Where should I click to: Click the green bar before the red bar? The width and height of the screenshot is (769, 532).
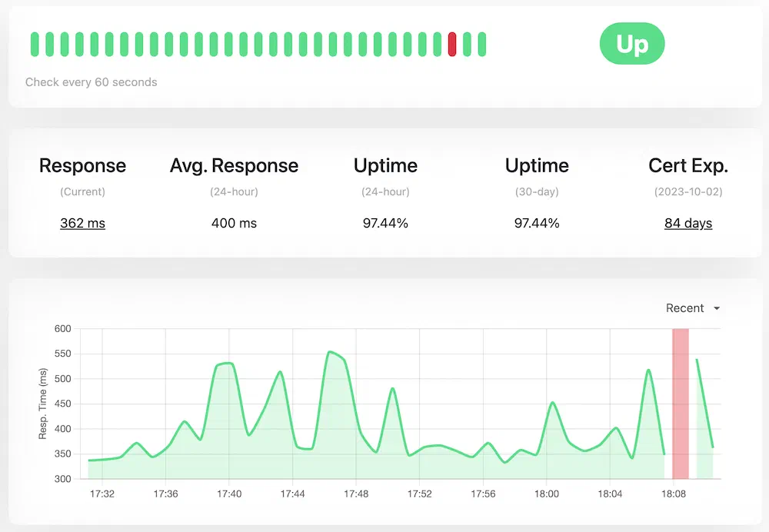(438, 44)
